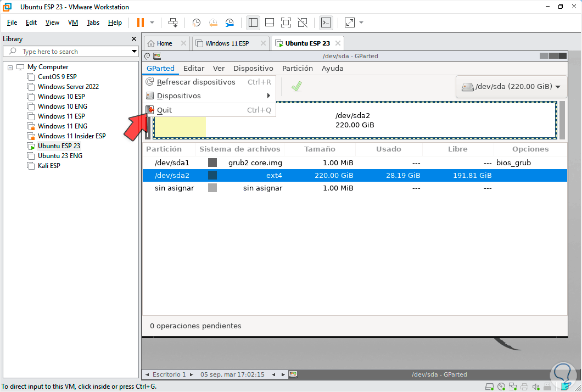The width and height of the screenshot is (582, 392).
Task: Enter full screen mode icon
Action: (x=286, y=23)
